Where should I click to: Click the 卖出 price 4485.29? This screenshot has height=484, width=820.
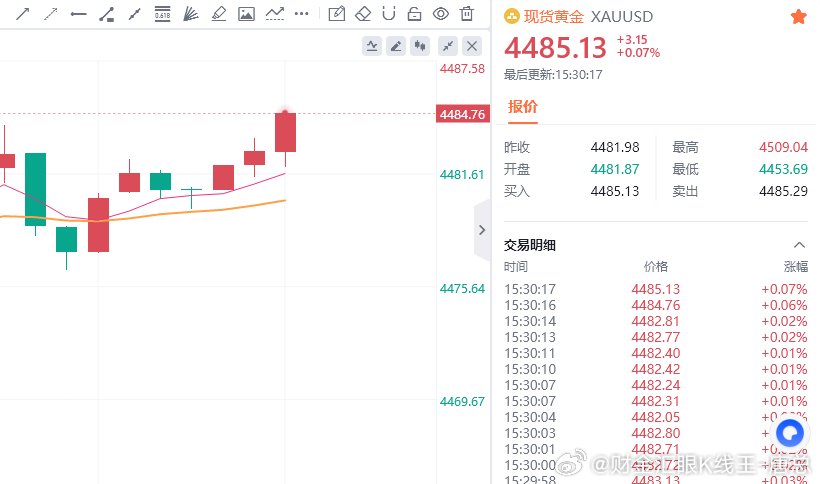click(x=783, y=191)
